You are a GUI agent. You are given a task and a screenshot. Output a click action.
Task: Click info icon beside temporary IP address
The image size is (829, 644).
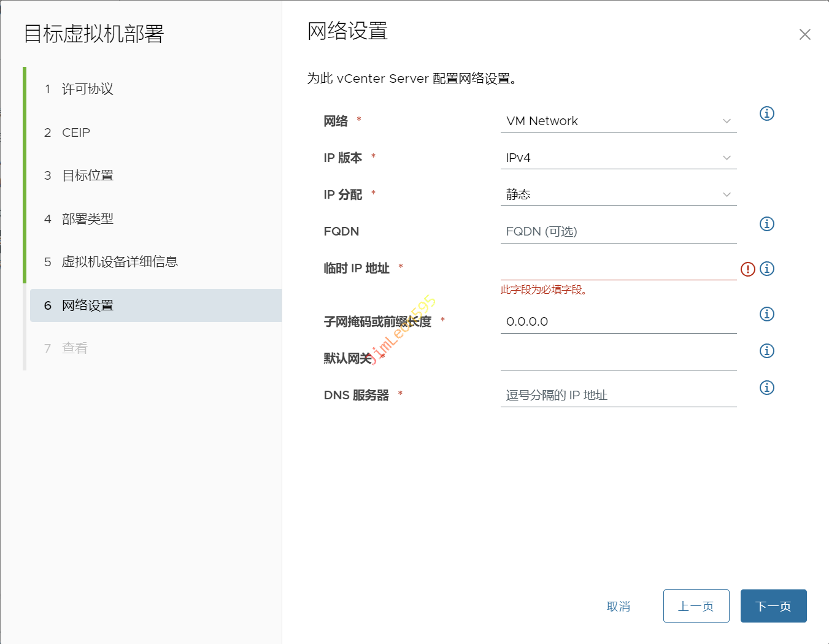766,269
